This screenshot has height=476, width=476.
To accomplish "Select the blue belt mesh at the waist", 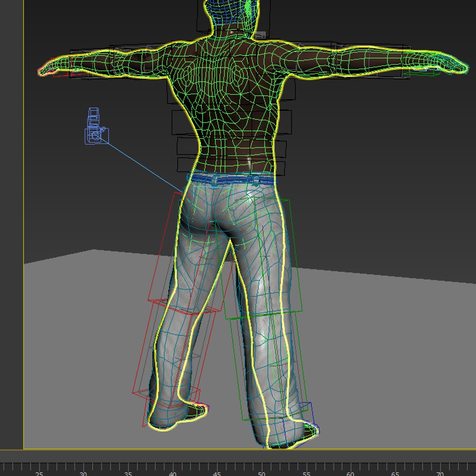I will click(x=232, y=180).
